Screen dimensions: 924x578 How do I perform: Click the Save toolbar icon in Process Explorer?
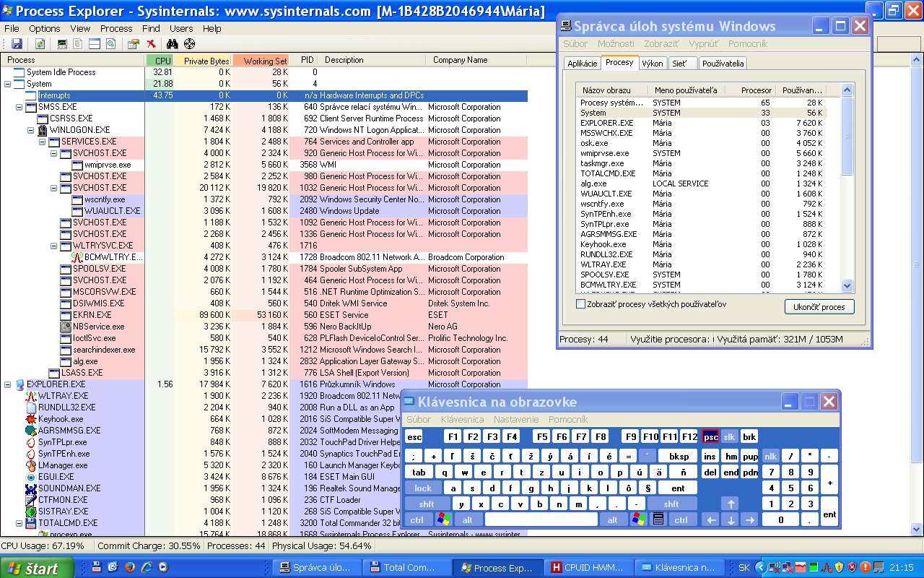point(17,44)
